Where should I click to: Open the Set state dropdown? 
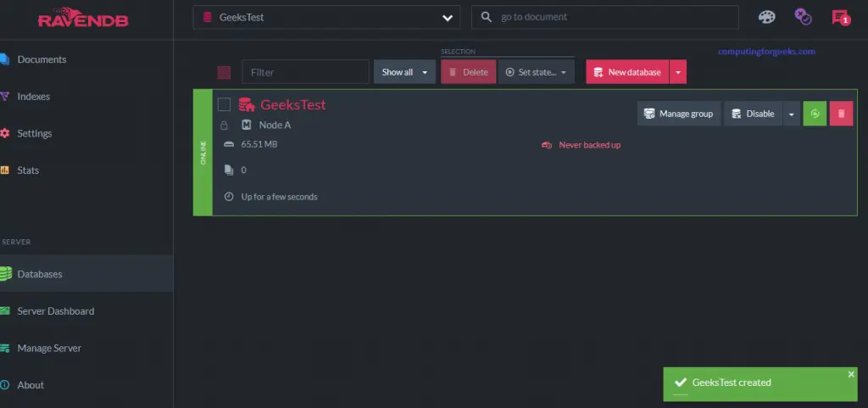pos(536,72)
